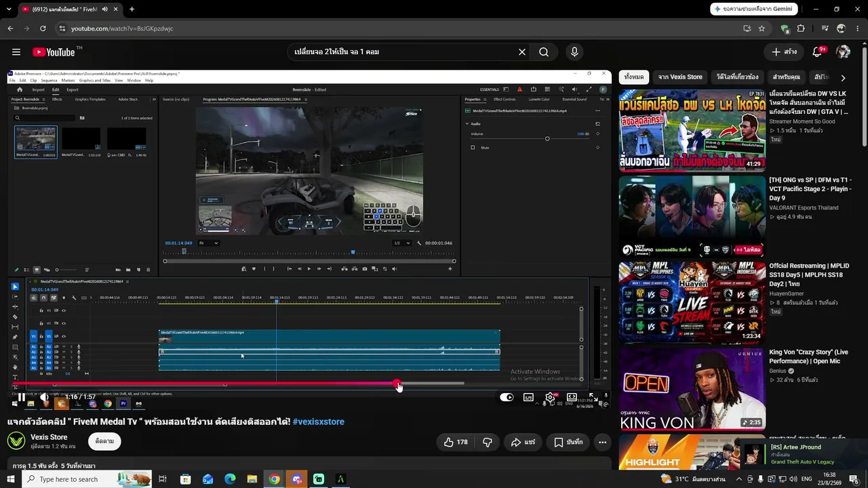Viewport: 868px width, 488px height.
Task: Click the YouTube search magnifier button
Action: tap(544, 52)
